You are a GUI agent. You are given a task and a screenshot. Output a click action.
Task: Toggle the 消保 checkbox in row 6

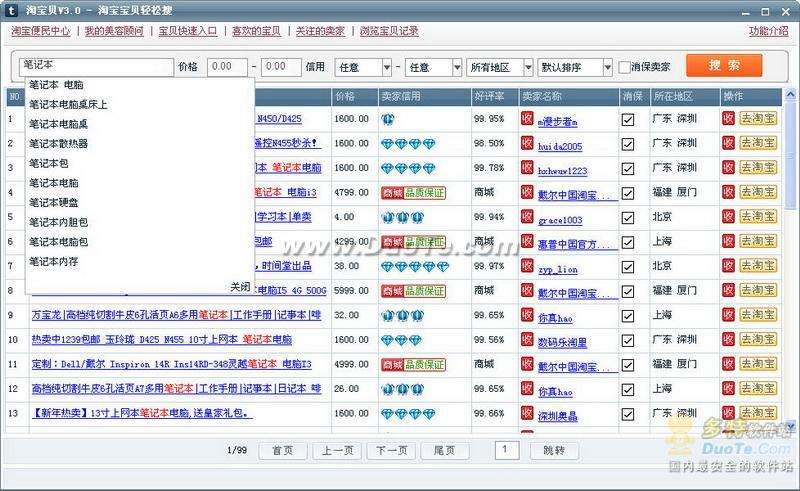pos(628,242)
